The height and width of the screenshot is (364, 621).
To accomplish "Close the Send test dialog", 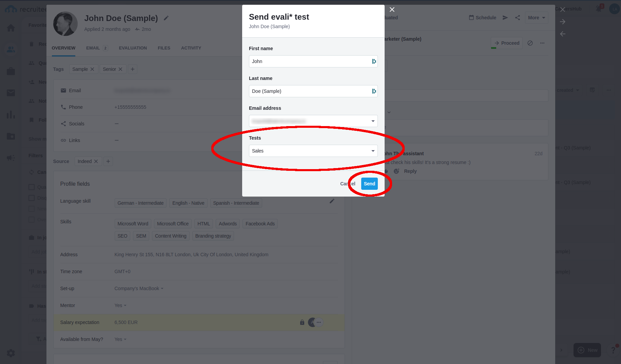I will [392, 9].
